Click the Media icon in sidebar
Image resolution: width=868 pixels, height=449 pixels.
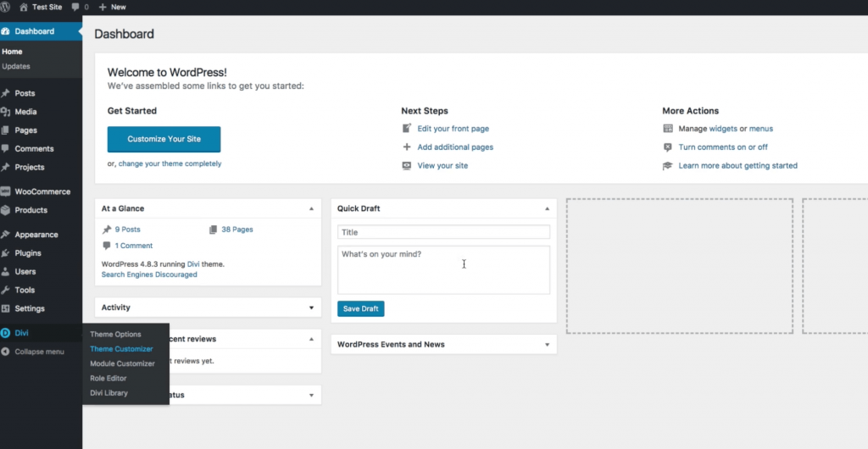(6, 112)
